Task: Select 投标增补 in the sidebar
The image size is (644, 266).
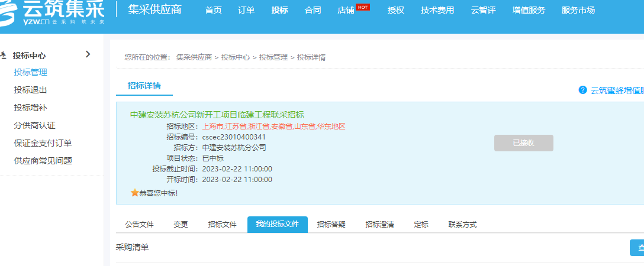Action: (x=31, y=108)
